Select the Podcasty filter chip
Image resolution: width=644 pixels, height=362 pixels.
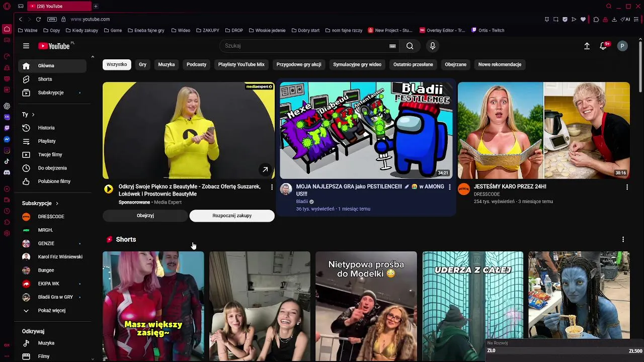(196, 64)
